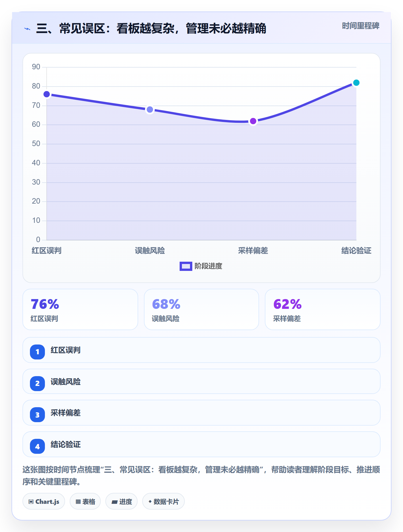Select the 红区误判 step row text

tap(66, 350)
